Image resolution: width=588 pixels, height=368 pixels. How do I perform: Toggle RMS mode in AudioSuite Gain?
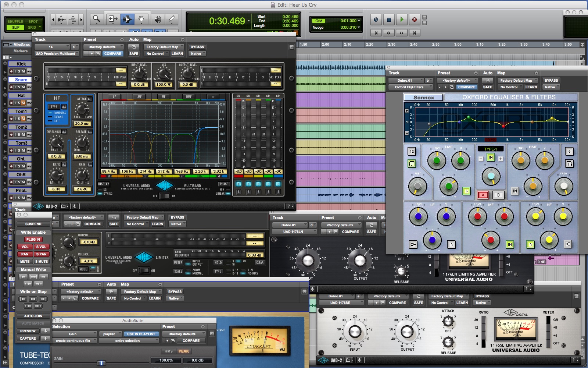tap(169, 351)
